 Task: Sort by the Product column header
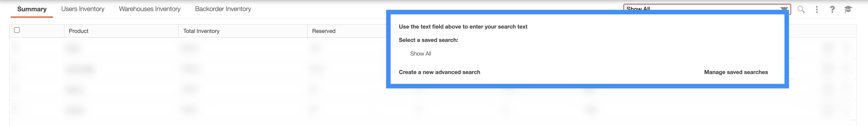78,31
